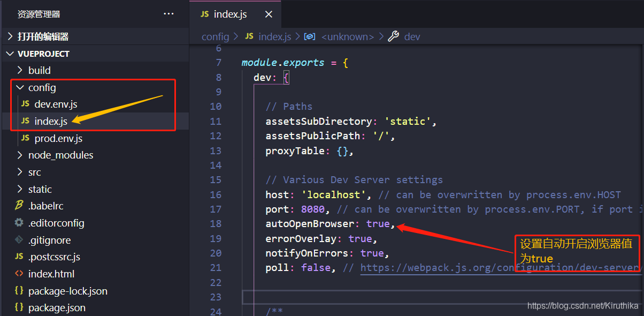Select the config breadcrumb segment

pyautogui.click(x=215, y=36)
